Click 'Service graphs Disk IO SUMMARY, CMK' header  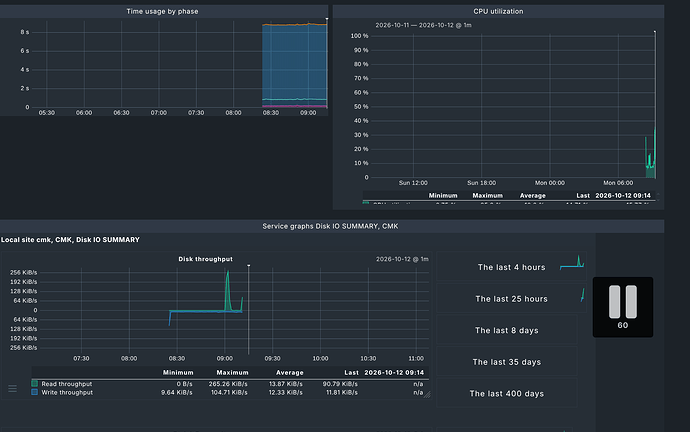[330, 226]
